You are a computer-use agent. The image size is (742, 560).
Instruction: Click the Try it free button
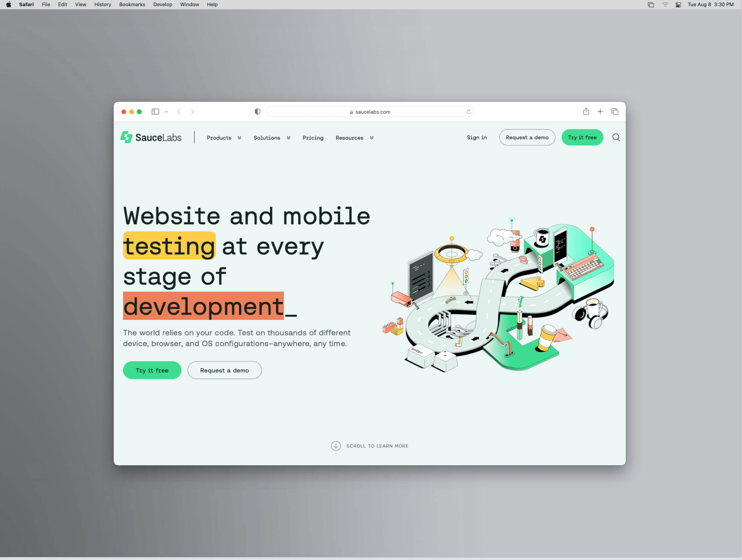(x=582, y=138)
